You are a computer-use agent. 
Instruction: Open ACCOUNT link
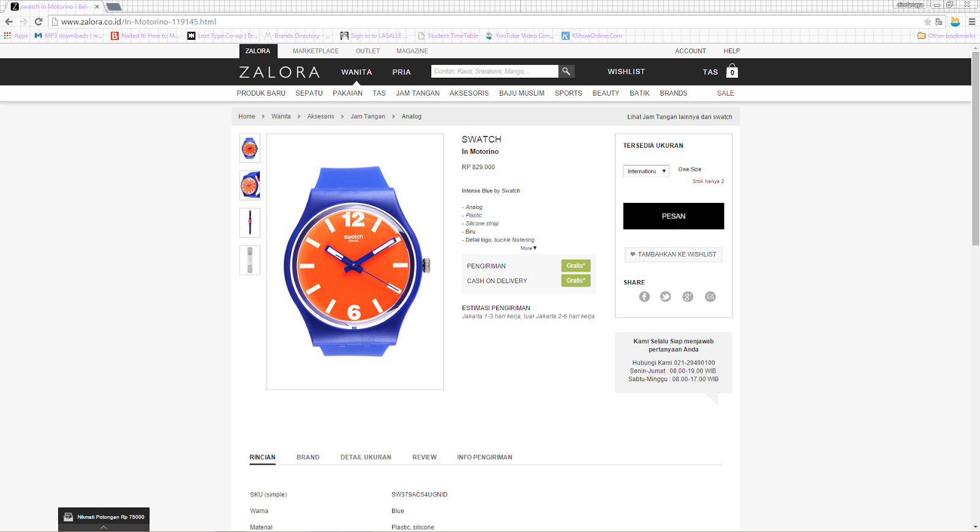tap(690, 51)
